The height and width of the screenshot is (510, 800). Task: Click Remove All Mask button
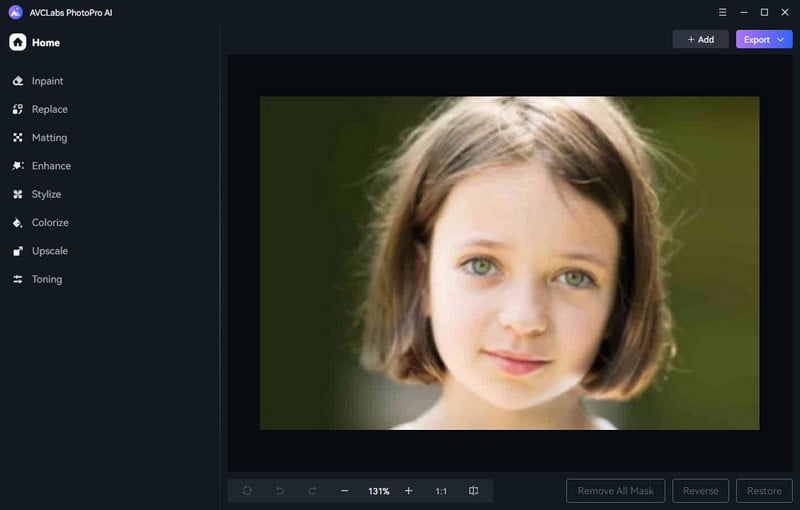click(x=616, y=491)
